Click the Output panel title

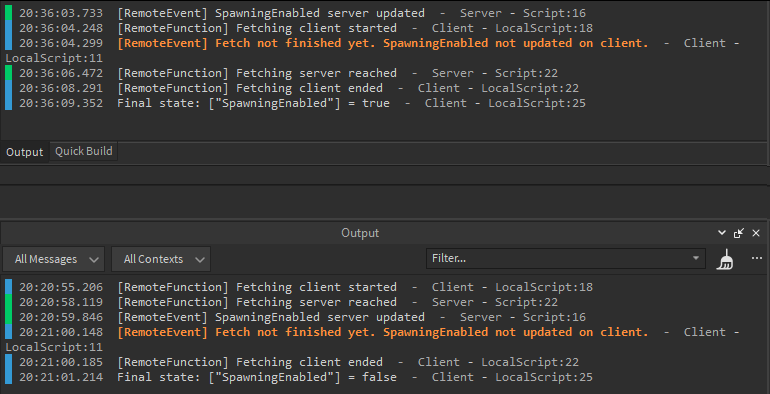click(x=360, y=233)
